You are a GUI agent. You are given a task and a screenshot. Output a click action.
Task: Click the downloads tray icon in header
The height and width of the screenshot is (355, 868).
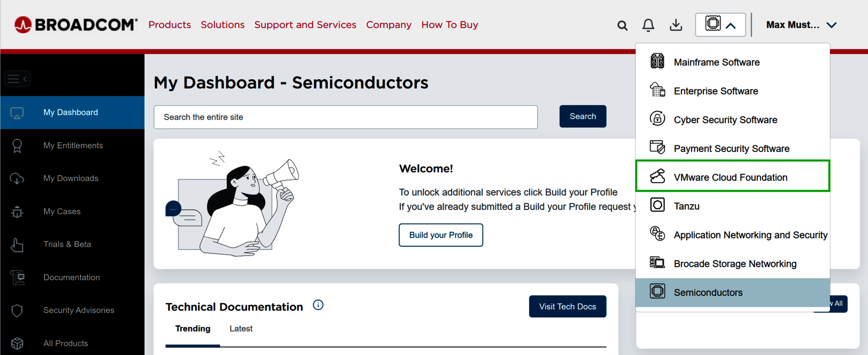pyautogui.click(x=675, y=25)
